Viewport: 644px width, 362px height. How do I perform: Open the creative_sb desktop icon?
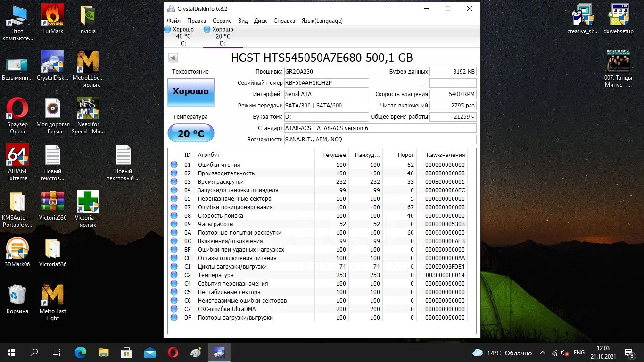[583, 19]
